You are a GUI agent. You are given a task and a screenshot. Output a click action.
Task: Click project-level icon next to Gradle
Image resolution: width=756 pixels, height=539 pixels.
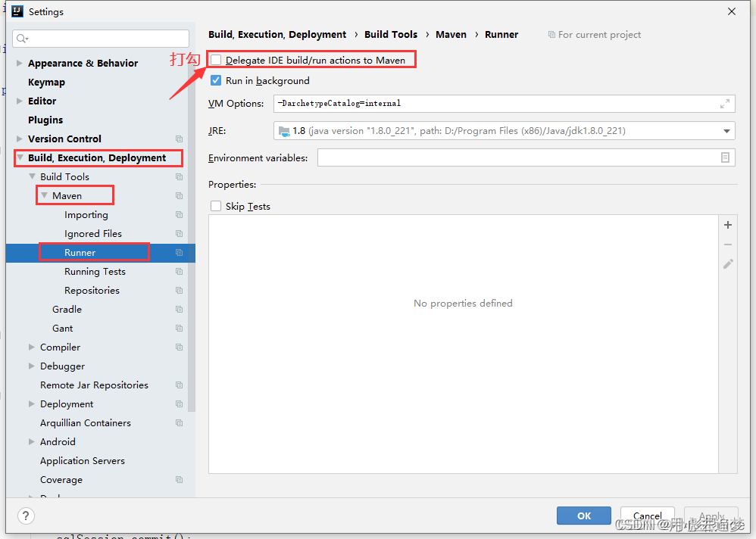179,309
